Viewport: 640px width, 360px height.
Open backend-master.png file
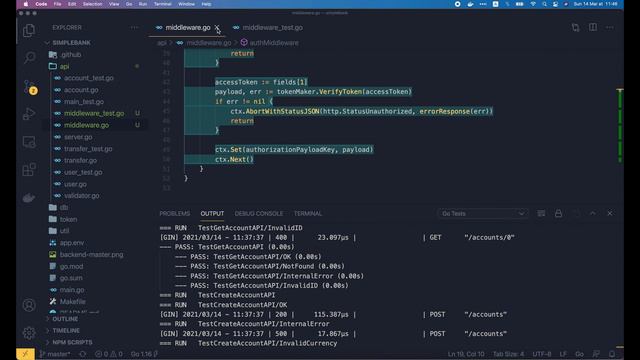91,254
